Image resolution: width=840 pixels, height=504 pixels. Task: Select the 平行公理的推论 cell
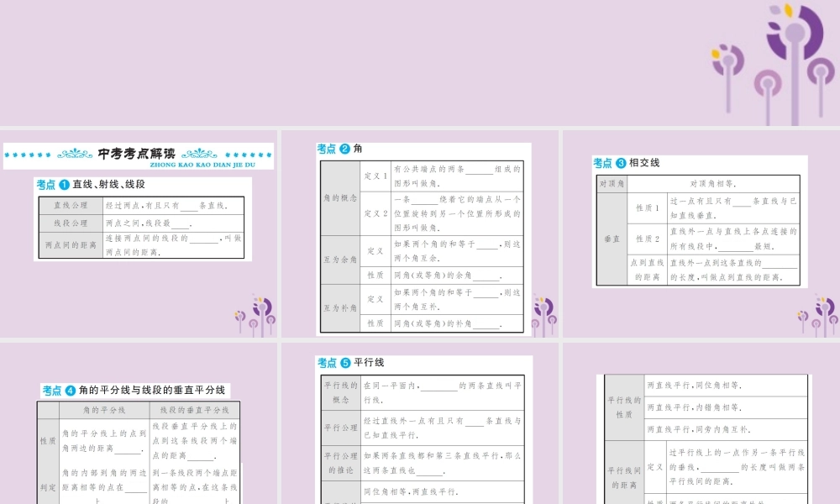tap(341, 463)
